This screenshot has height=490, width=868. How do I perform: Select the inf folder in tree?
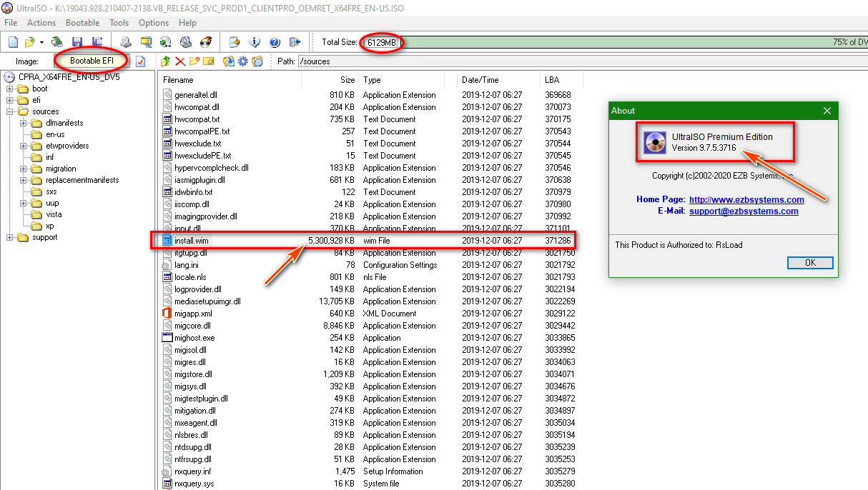click(x=49, y=157)
